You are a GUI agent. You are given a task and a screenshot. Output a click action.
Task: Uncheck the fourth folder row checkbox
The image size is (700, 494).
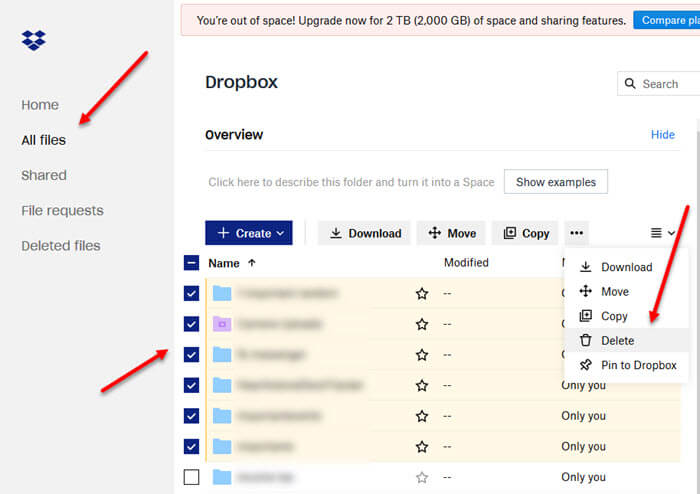tap(192, 385)
